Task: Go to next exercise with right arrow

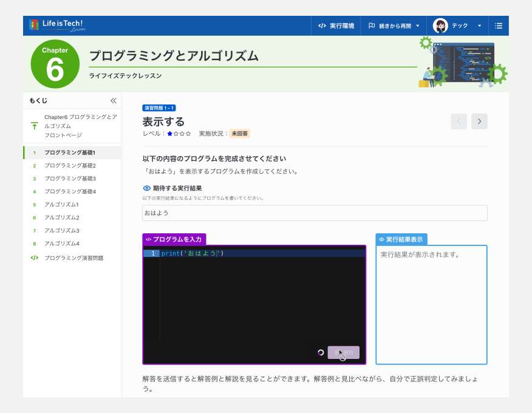Action: tap(479, 121)
